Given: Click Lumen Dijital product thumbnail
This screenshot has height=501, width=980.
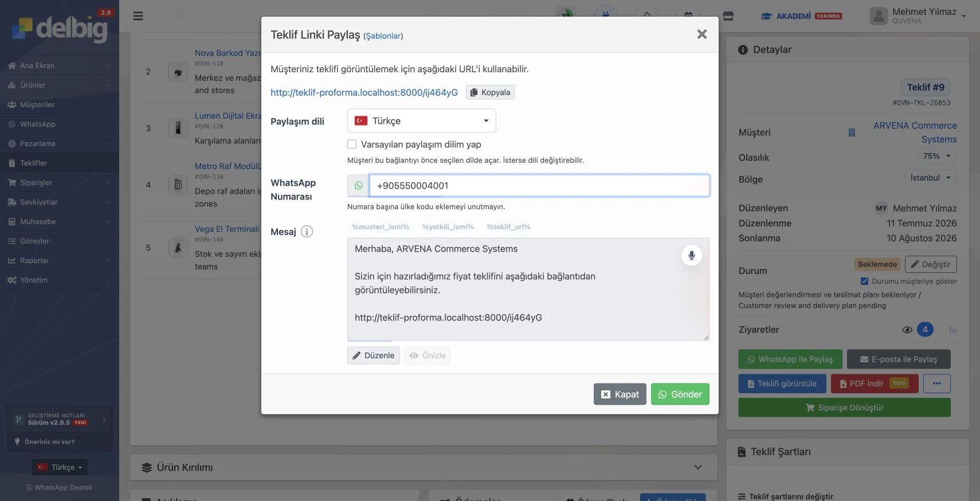Looking at the screenshot, I should click(178, 128).
